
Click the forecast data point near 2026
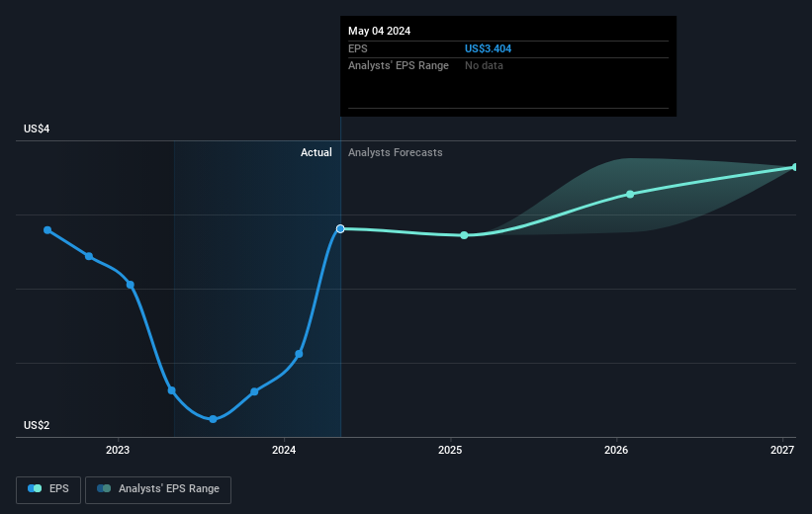[630, 195]
